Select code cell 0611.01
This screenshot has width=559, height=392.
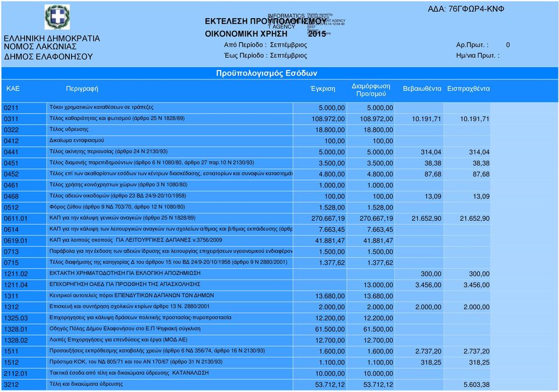(24, 218)
